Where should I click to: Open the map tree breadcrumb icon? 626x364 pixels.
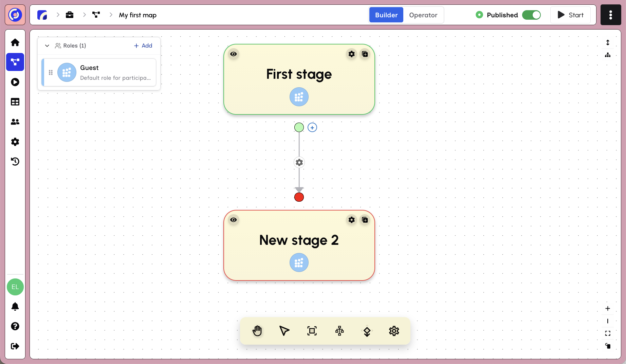[96, 15]
